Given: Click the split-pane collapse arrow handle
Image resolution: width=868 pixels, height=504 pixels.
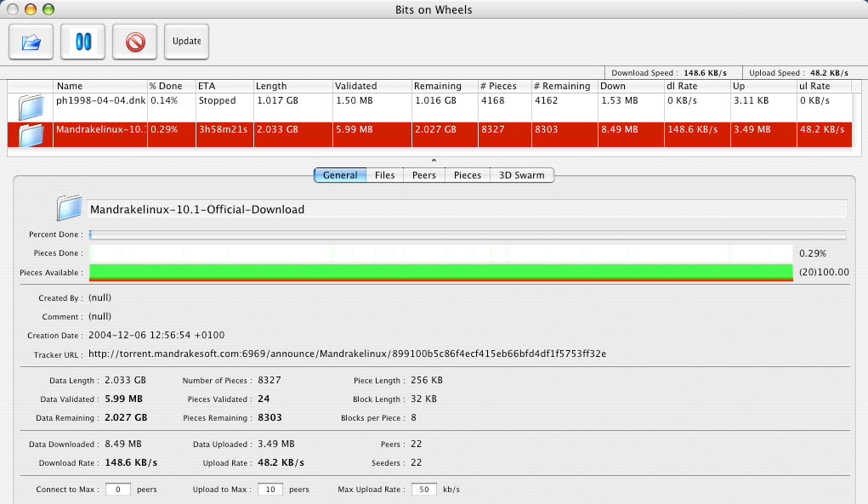Looking at the screenshot, I should click(434, 161).
